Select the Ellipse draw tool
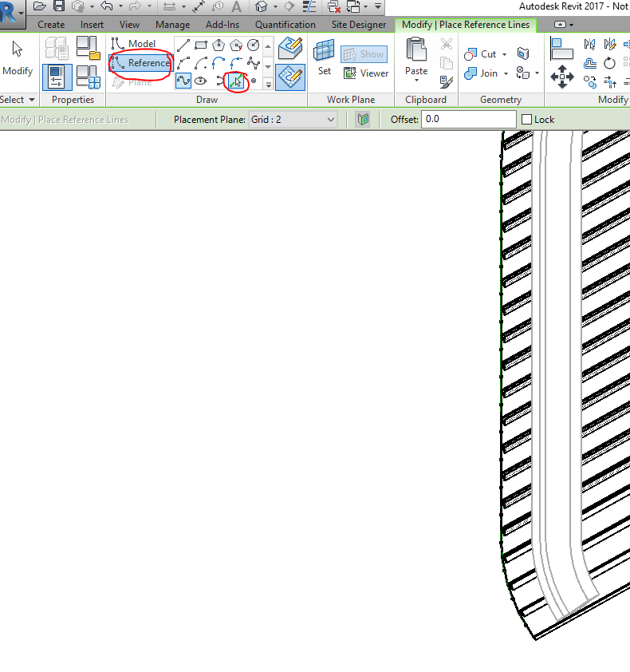Screen dimensions: 630x672 pos(201,81)
